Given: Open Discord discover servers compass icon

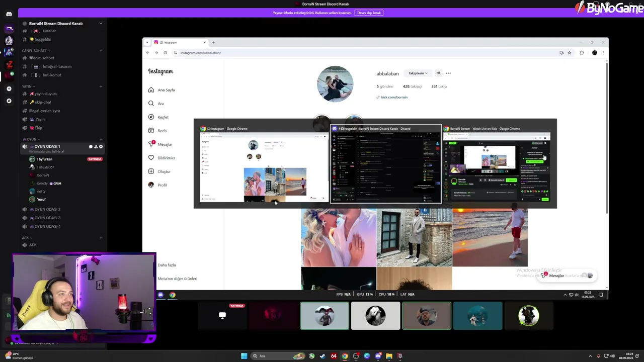Looking at the screenshot, I should tap(9, 101).
